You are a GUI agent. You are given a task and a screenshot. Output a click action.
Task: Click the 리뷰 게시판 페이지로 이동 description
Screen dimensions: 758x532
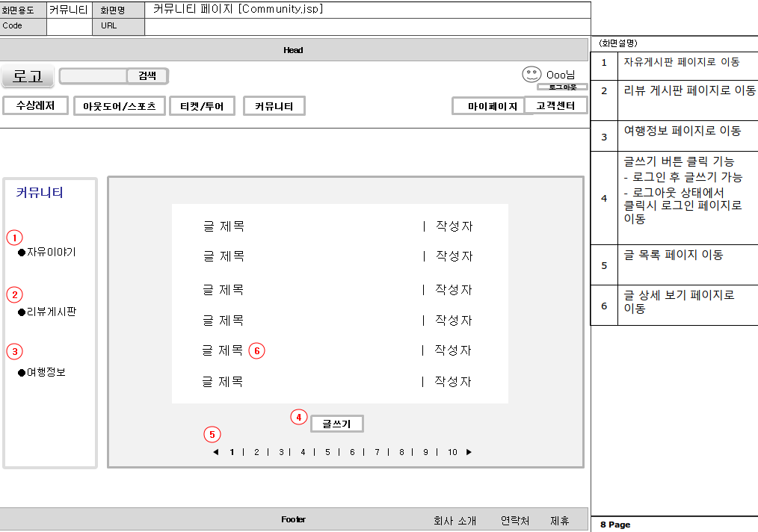pos(690,90)
